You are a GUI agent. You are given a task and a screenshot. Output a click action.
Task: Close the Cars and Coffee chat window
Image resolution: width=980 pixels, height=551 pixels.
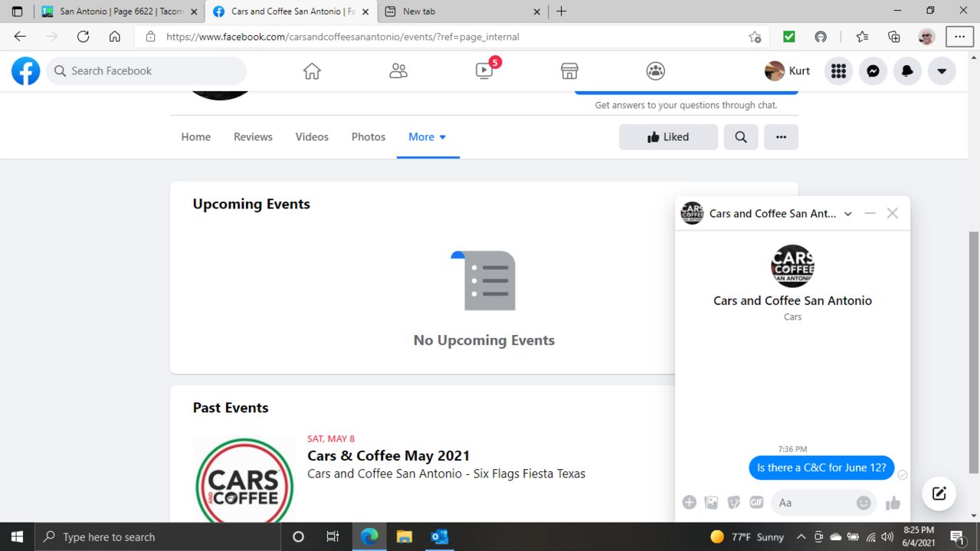892,214
